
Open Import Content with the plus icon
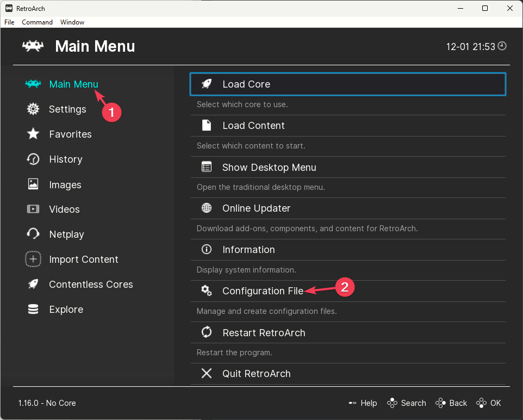tap(33, 260)
